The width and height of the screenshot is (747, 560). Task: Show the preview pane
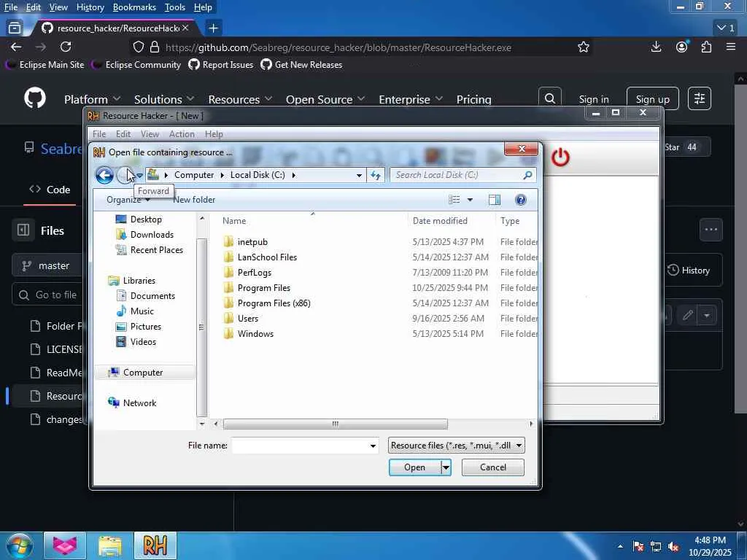coord(495,200)
